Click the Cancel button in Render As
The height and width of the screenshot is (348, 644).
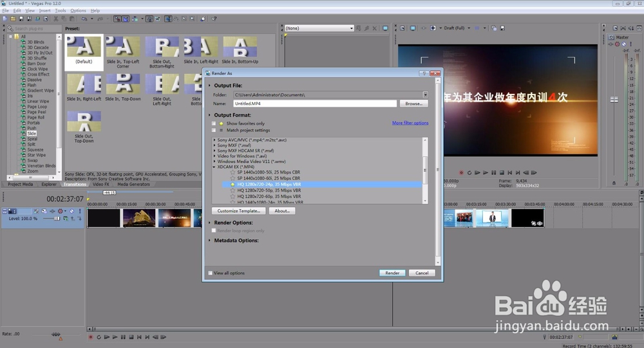click(422, 273)
